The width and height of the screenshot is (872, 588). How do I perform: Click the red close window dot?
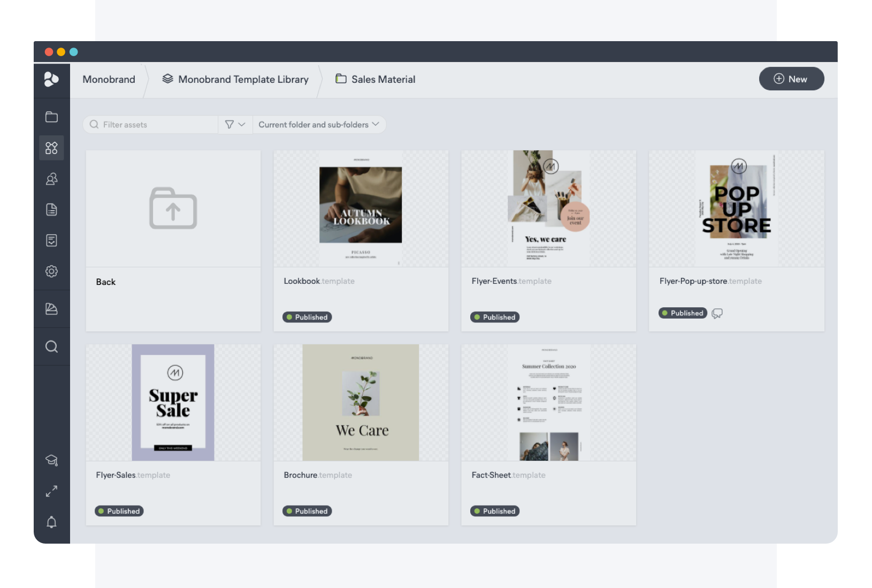coord(49,52)
